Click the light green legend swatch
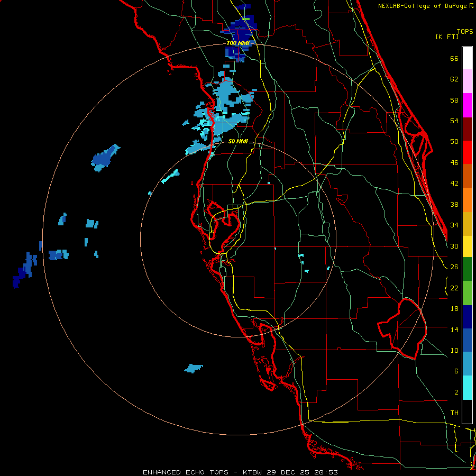 pos(467,293)
